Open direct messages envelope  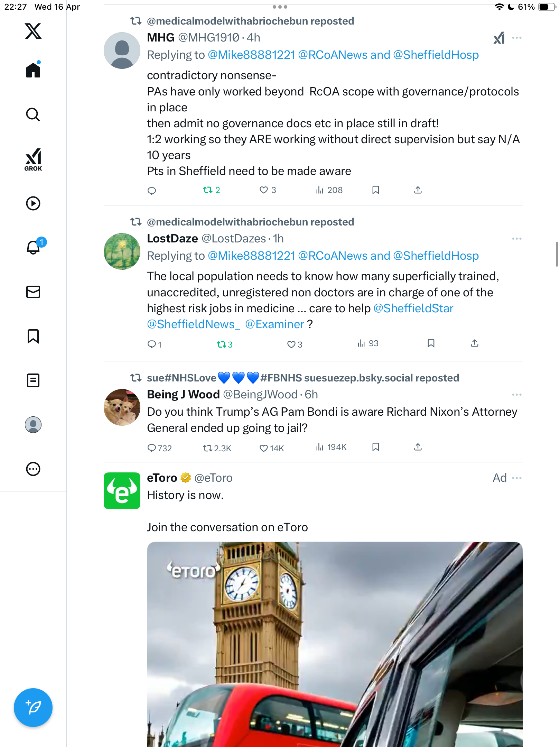[x=33, y=292]
